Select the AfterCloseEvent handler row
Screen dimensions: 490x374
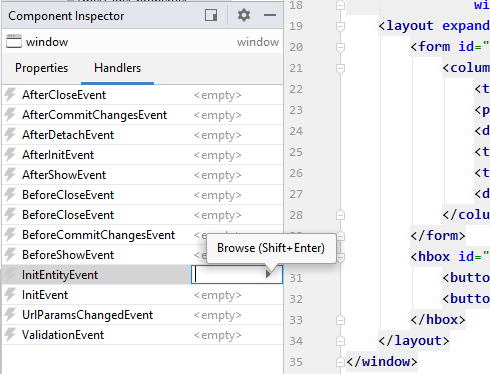pos(142,95)
